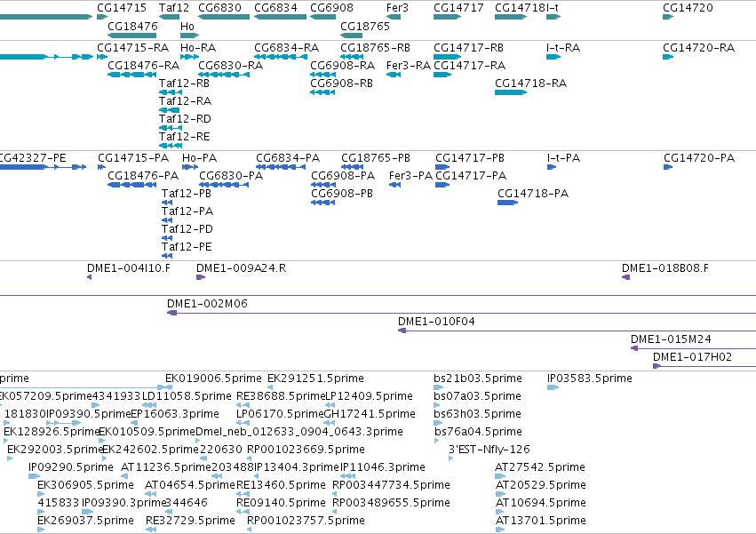
Task: Click protein Fer3-PA
Action: 410,176
